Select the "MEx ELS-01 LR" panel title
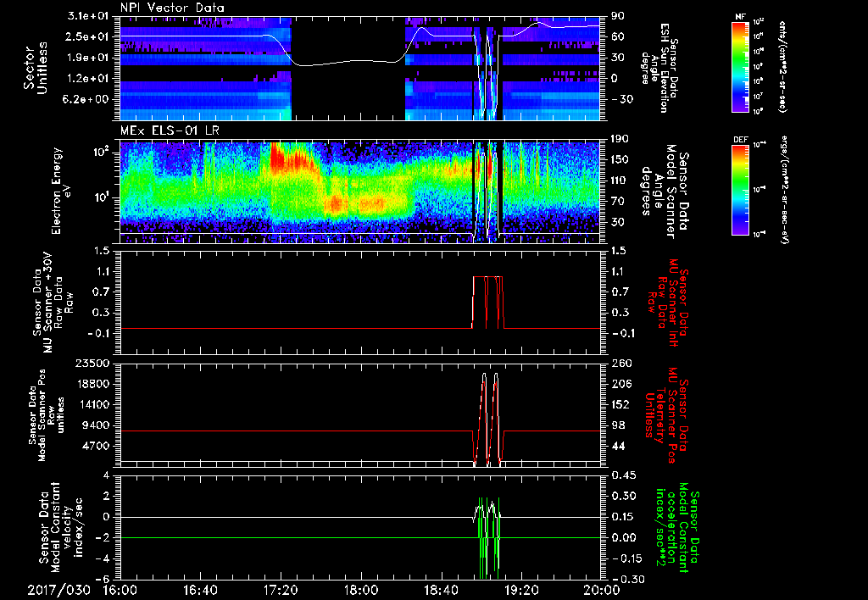 point(170,131)
